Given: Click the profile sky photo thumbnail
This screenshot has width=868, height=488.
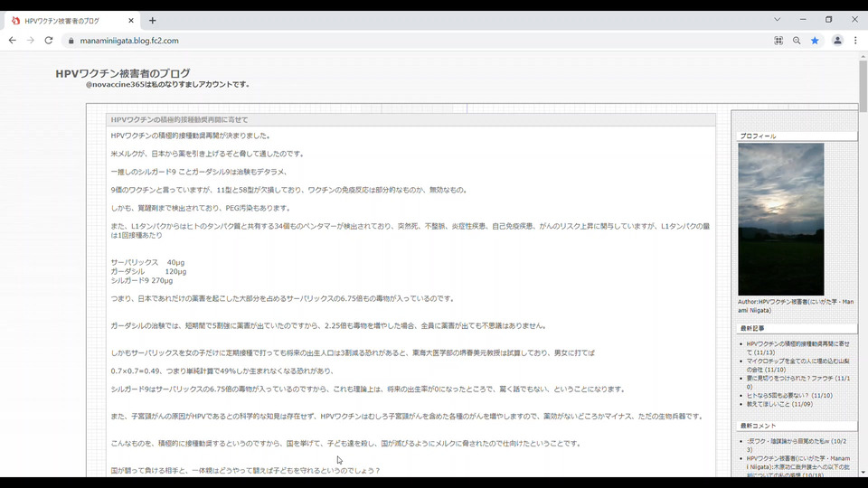Looking at the screenshot, I should pos(780,219).
